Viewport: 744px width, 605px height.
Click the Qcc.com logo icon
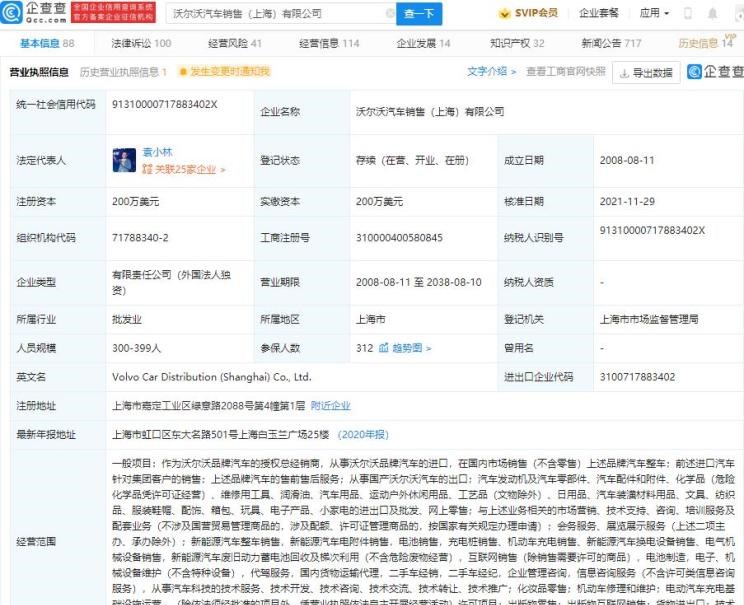pos(11,12)
